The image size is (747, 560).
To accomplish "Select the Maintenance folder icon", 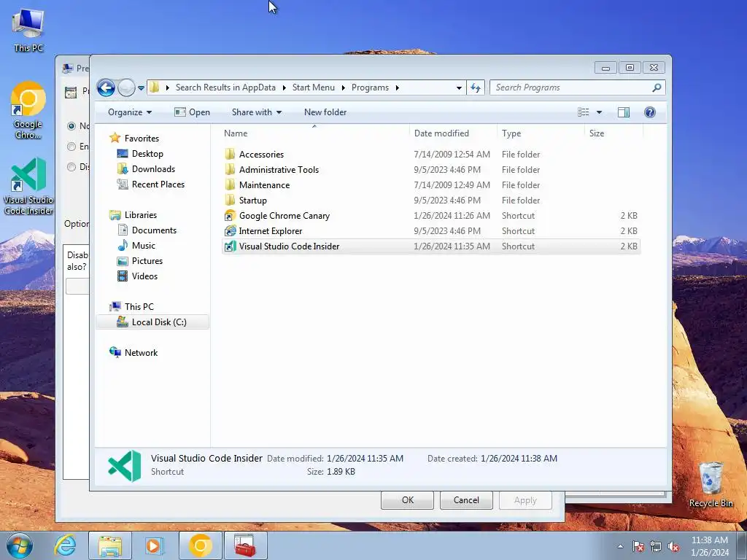I will [x=230, y=184].
